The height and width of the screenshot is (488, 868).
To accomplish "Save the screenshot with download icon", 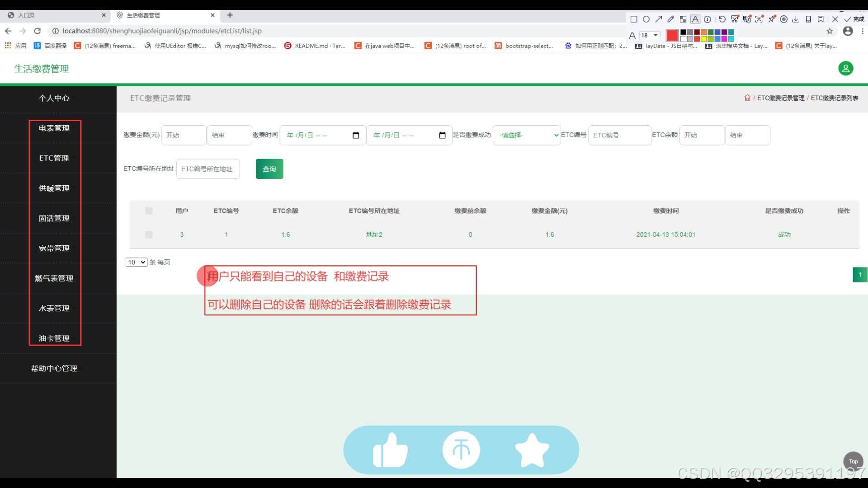I will (x=796, y=19).
